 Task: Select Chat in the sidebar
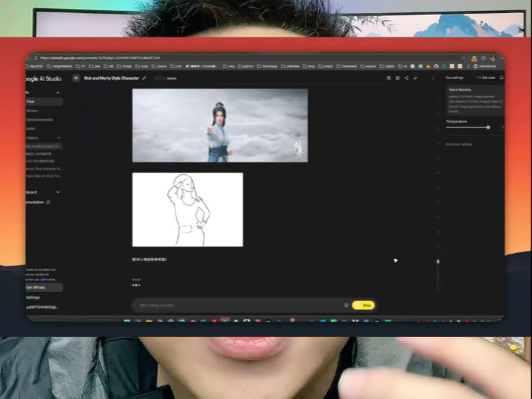[x=44, y=102]
